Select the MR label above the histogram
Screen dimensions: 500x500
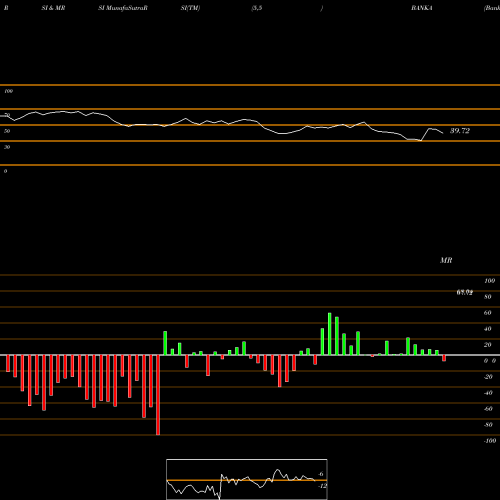[x=446, y=260]
